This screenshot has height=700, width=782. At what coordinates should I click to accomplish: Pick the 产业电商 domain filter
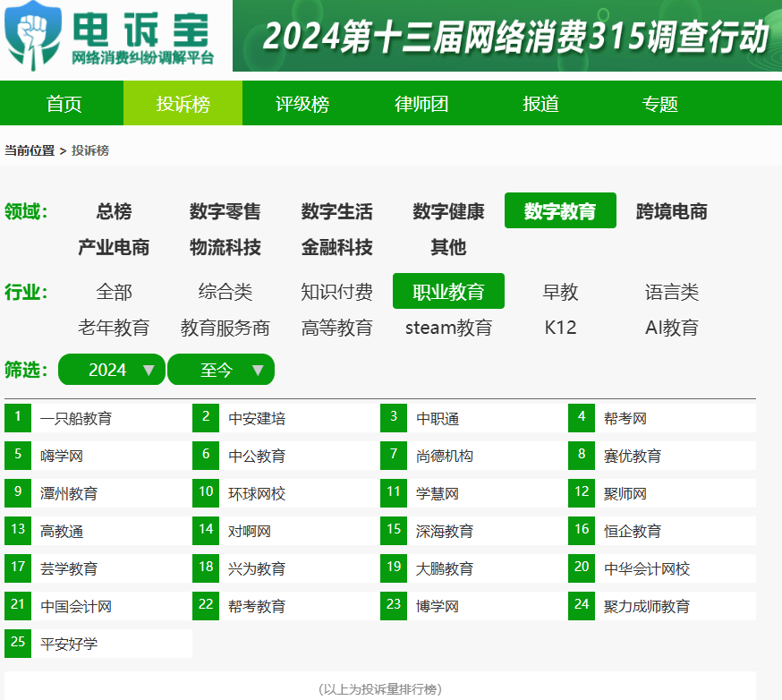114,247
